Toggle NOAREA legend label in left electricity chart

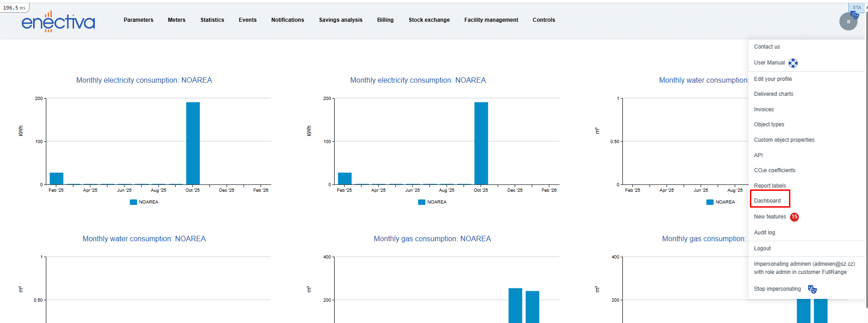[x=148, y=202]
